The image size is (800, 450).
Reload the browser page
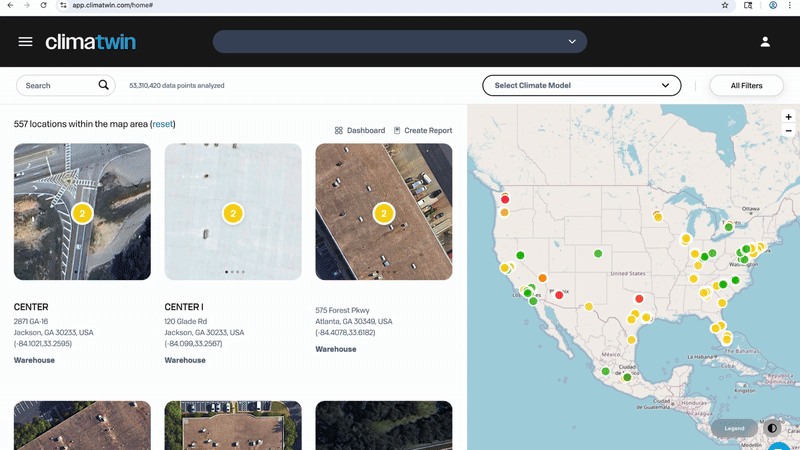(x=43, y=5)
